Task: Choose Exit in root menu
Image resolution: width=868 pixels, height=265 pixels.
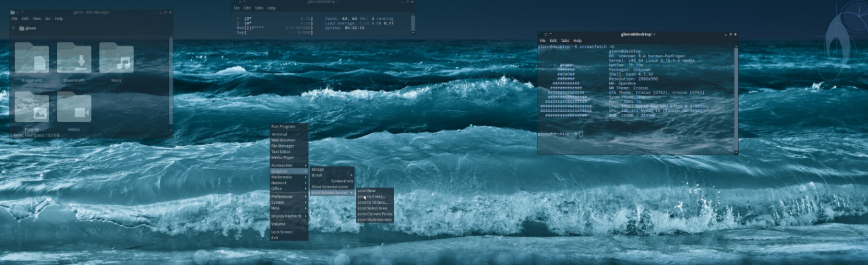Action: coord(289,237)
